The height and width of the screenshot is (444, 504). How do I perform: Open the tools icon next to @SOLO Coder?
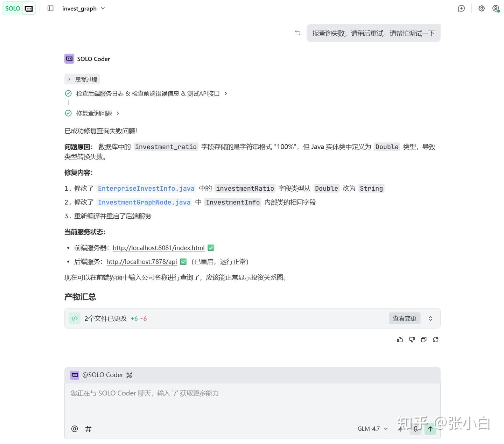[x=129, y=375]
